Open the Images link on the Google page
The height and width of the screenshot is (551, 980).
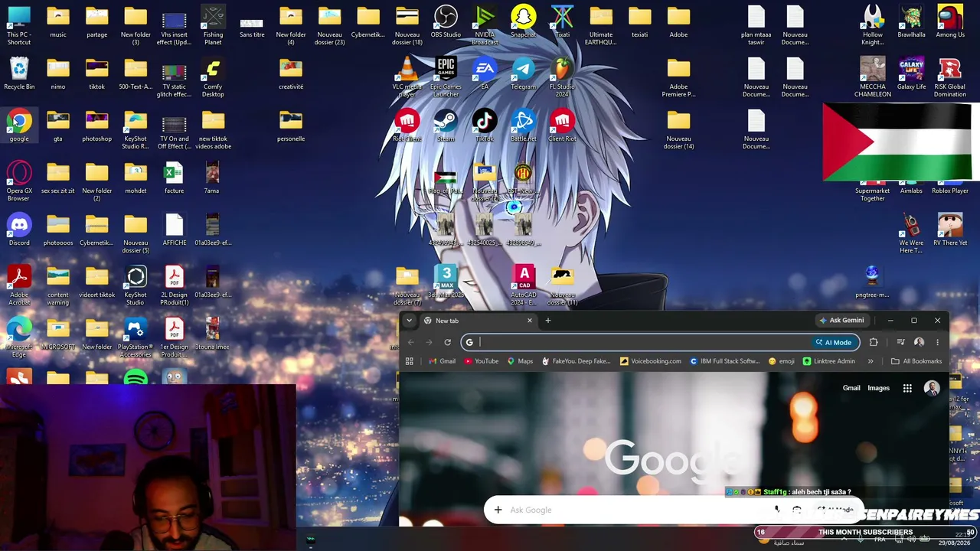coord(878,388)
